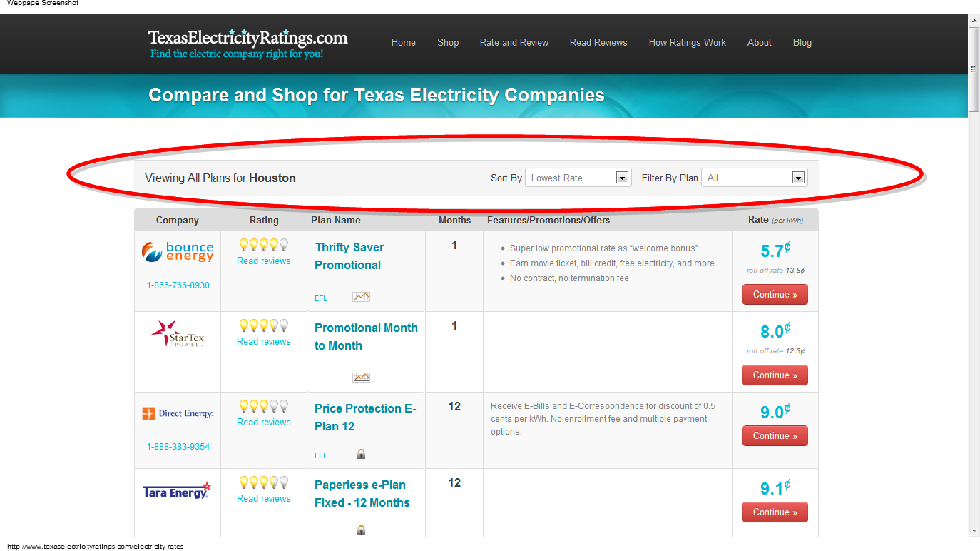This screenshot has height=551, width=980.
Task: Click the Rate (per kWh) column header
Action: click(775, 220)
